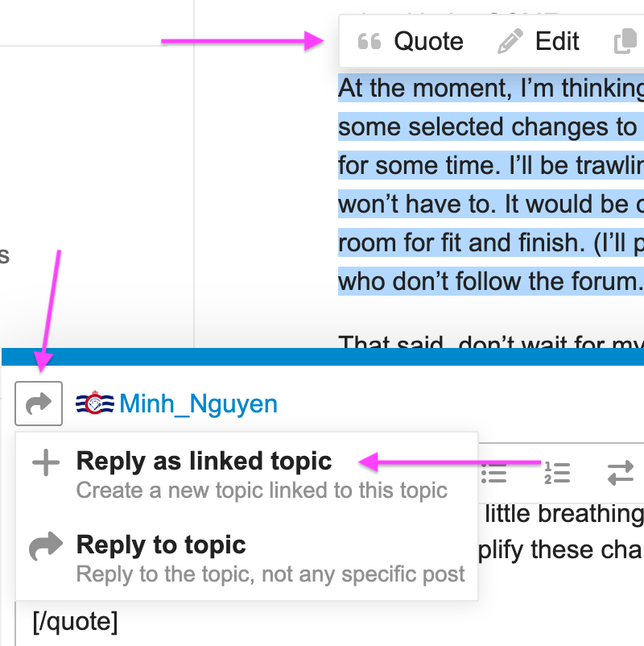This screenshot has height=646, width=644.
Task: Open the reply-type arrow button in the composer
Action: [x=39, y=404]
